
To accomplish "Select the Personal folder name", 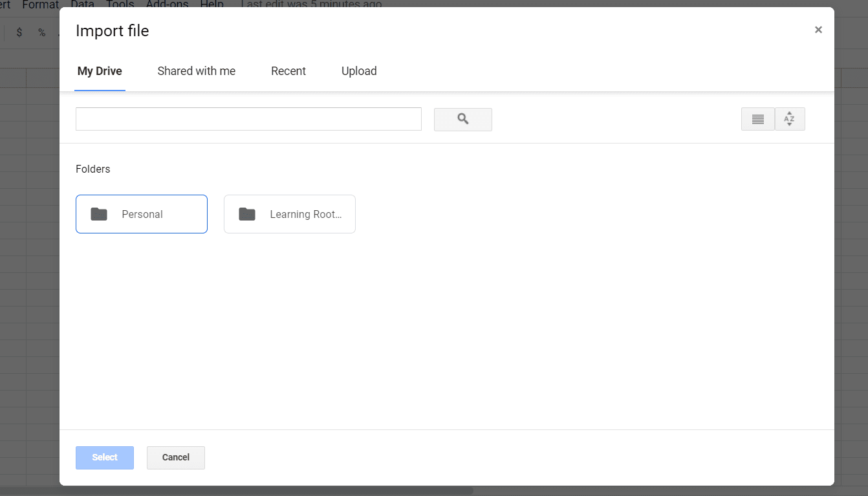I will point(142,214).
